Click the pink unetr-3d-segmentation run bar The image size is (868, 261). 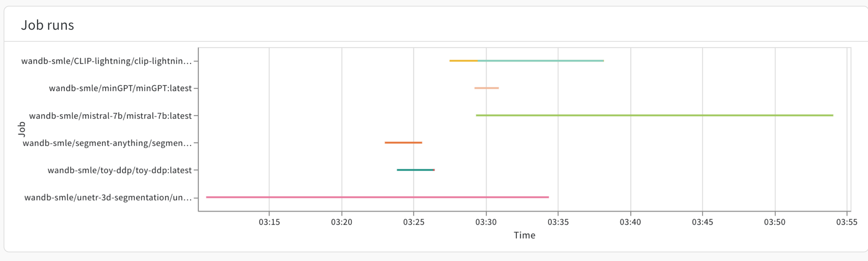coord(377,197)
